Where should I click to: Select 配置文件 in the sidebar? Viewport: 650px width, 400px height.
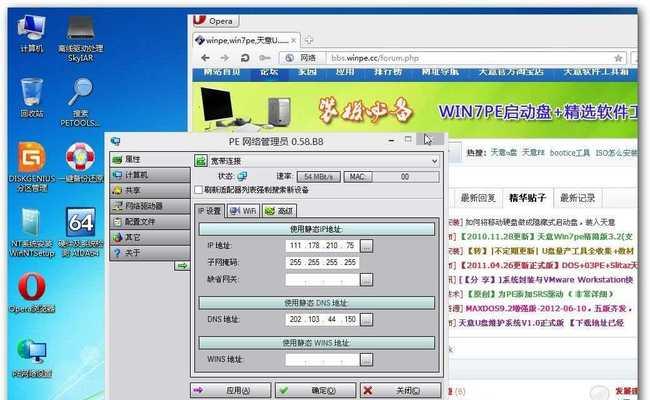[x=150, y=221]
